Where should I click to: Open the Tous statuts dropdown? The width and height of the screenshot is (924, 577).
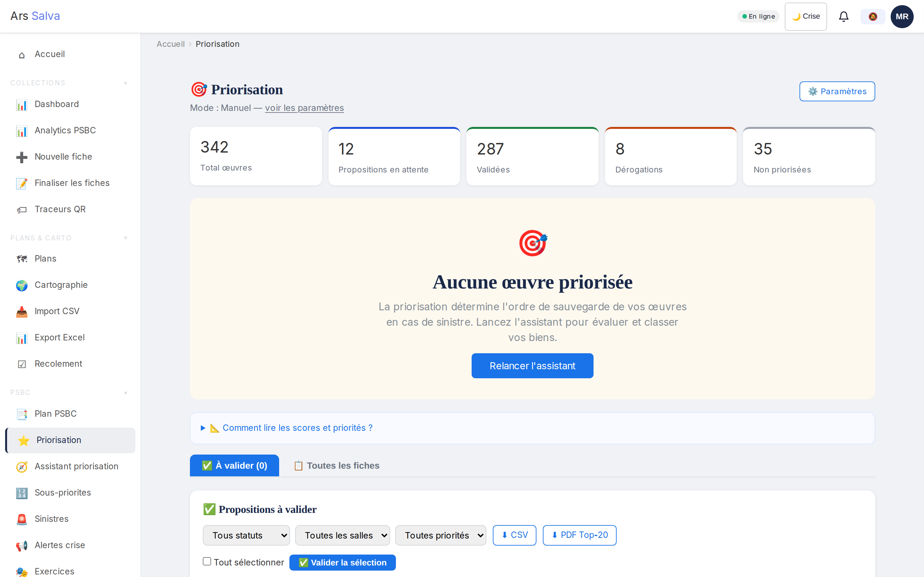(246, 535)
